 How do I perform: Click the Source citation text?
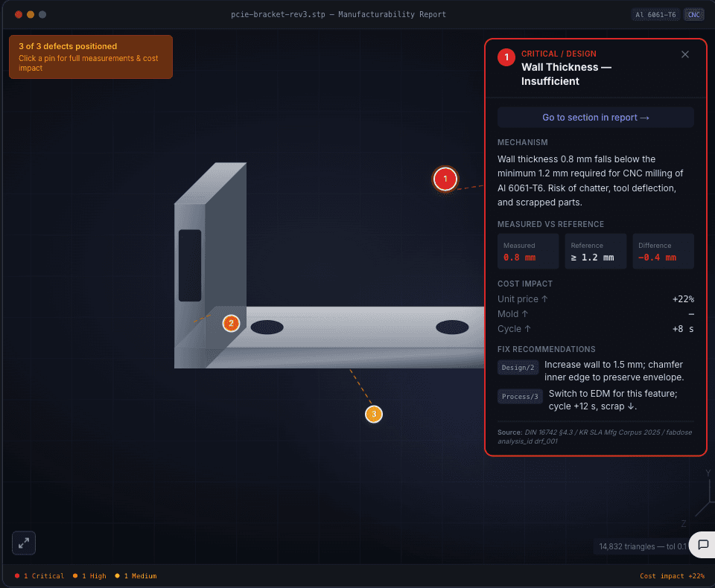[x=594, y=437]
